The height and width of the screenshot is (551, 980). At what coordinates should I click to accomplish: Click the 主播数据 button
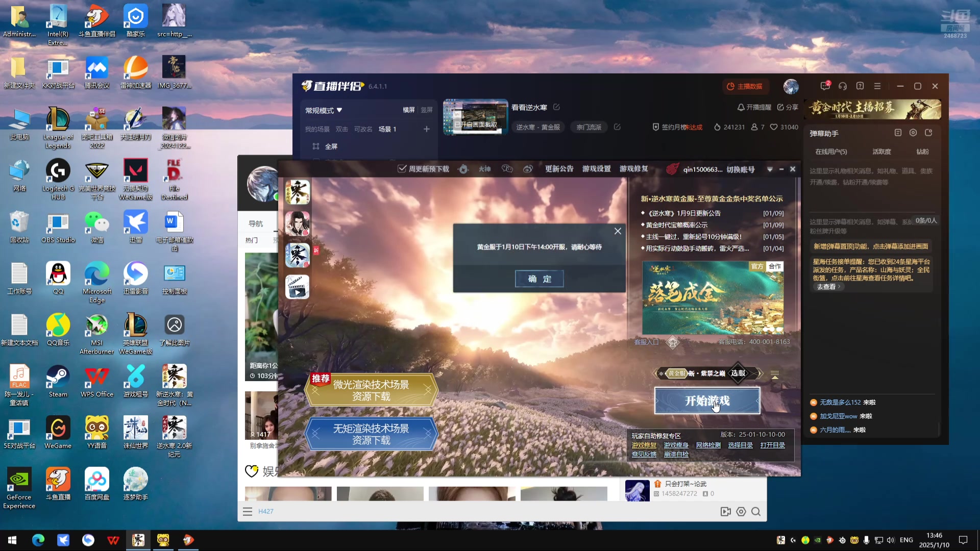point(745,86)
